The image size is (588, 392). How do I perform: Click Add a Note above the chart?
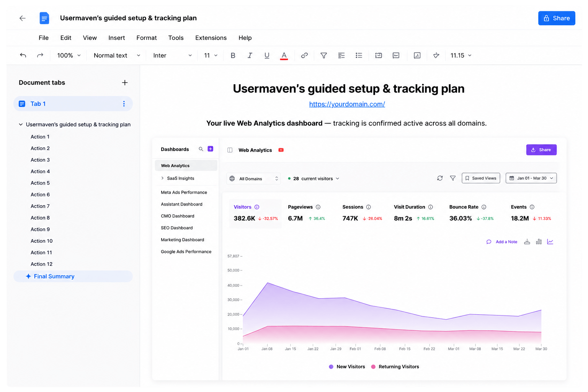click(x=502, y=242)
